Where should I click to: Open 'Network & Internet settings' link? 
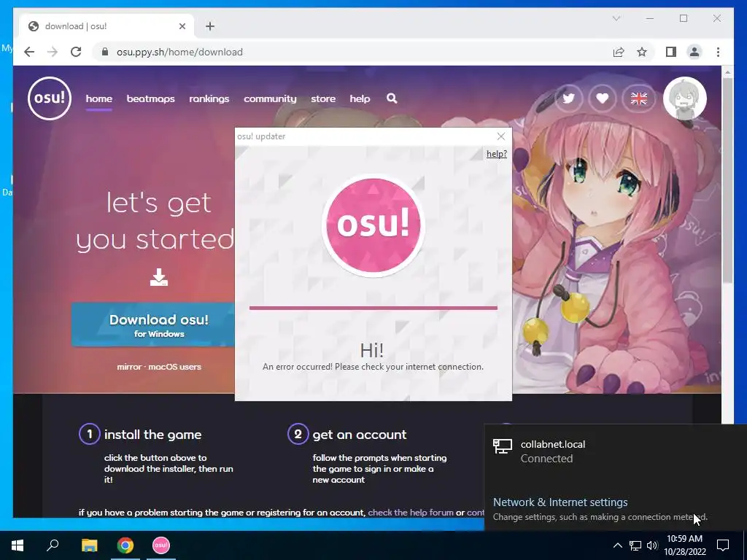560,502
